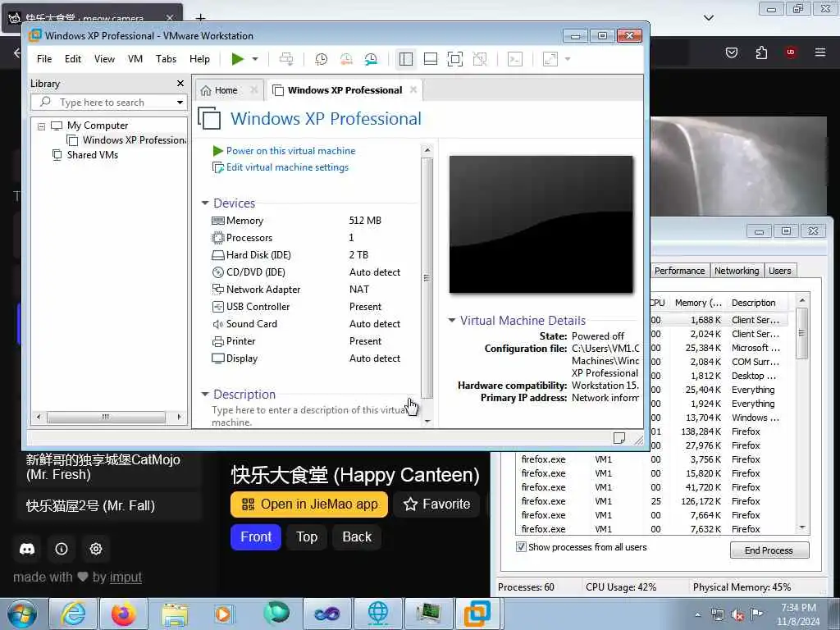Select the Front camera view button
This screenshot has width=840, height=630.
tap(256, 536)
